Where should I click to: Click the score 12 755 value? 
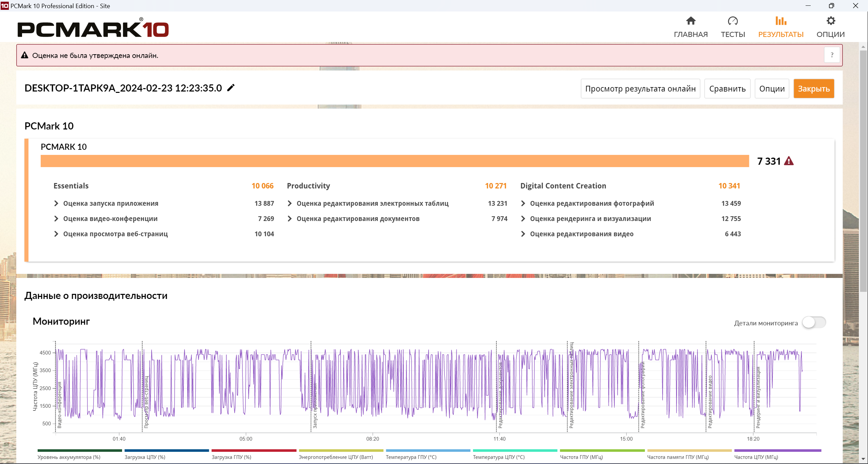click(731, 219)
